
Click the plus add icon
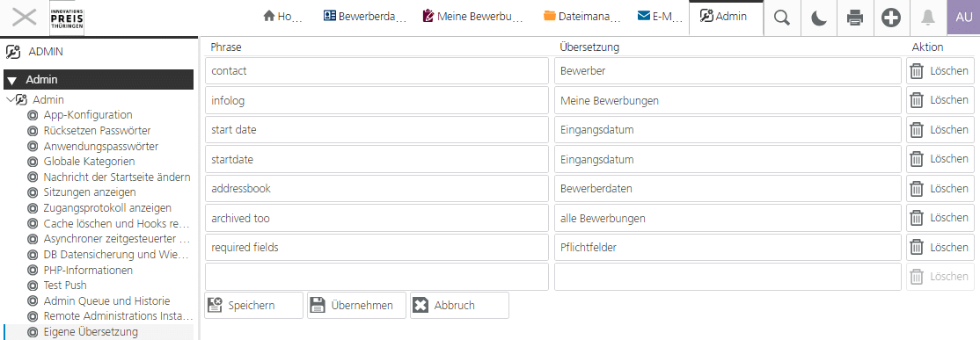[x=891, y=18]
